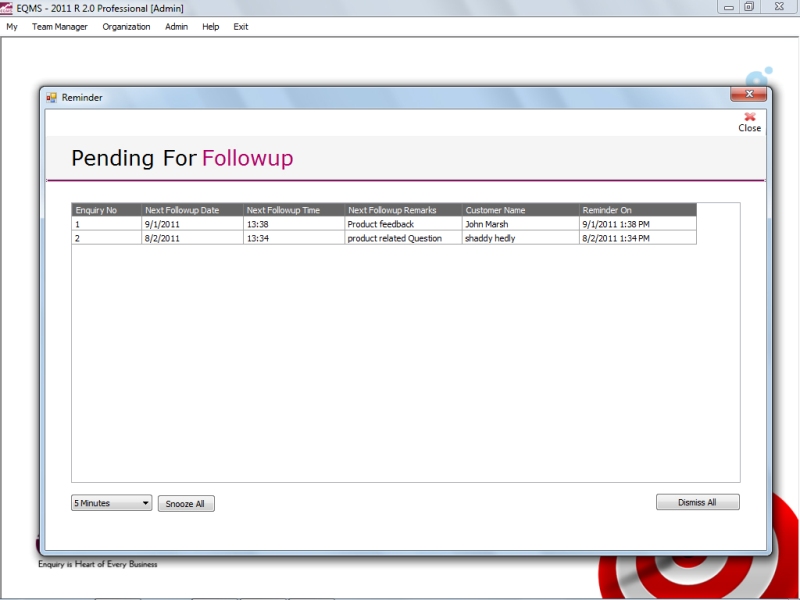This screenshot has height=600, width=800.
Task: Open the Organization menu
Action: point(126,27)
